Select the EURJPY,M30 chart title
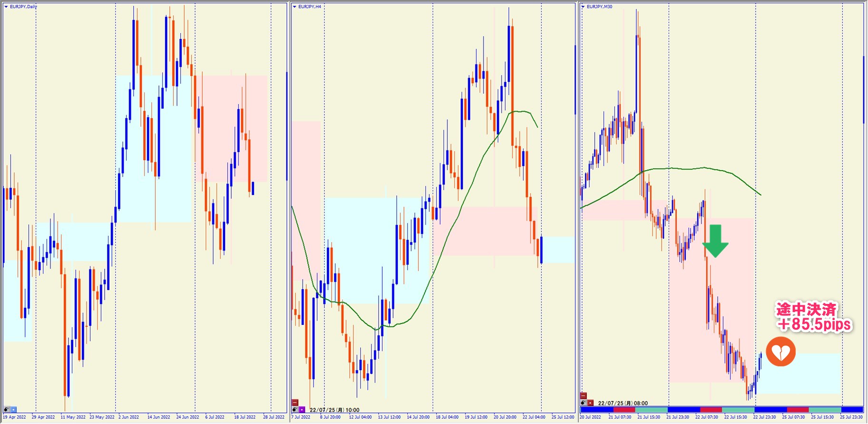The width and height of the screenshot is (868, 424). pyautogui.click(x=600, y=7)
